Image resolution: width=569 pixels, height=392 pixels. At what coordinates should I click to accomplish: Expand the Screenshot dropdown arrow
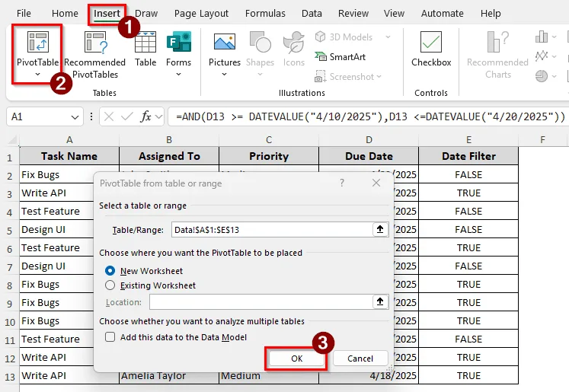click(379, 77)
